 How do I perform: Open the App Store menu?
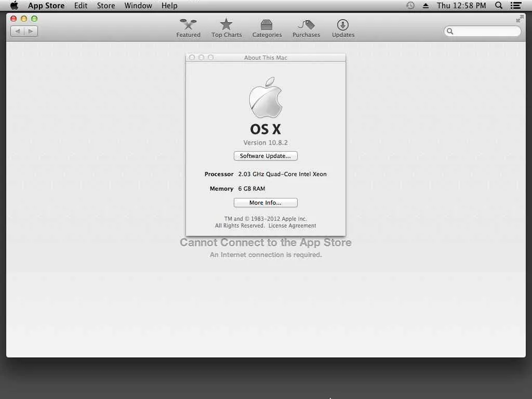click(x=46, y=5)
